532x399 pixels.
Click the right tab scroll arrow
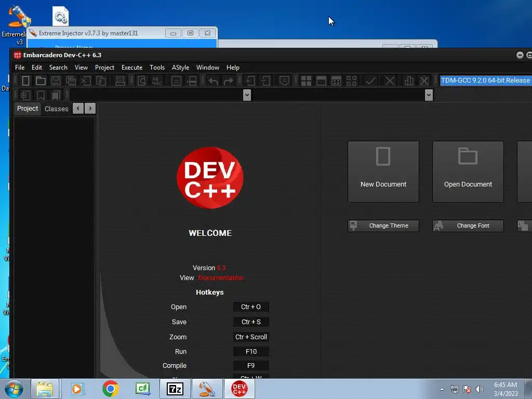(90, 109)
